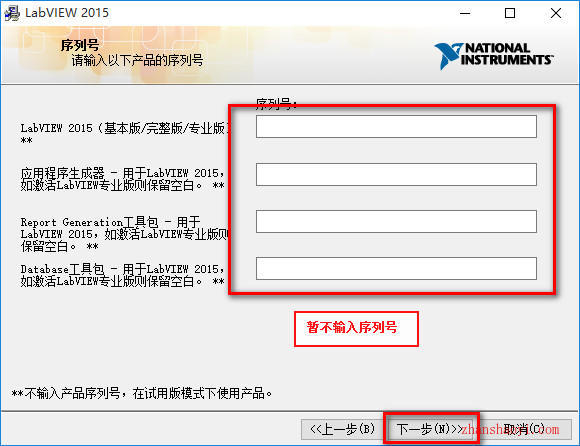
Task: Select the Report Generation工具包 serial number field
Action: click(396, 222)
